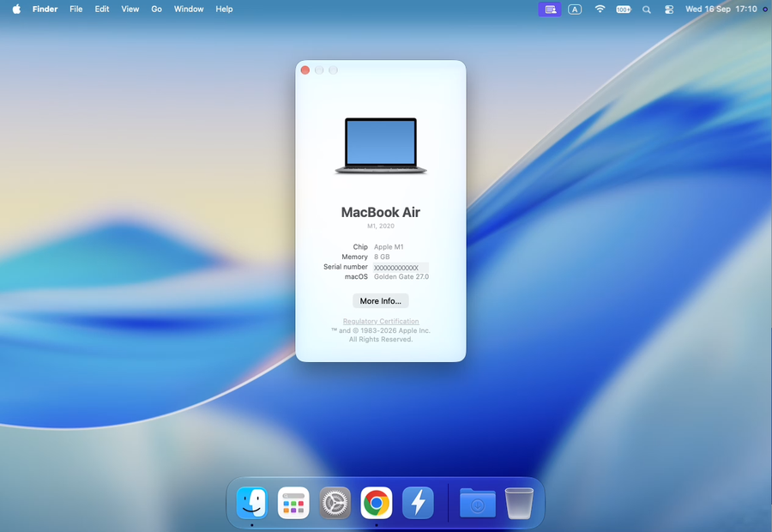Open the Apple menu
This screenshot has width=772, height=532.
point(16,9)
